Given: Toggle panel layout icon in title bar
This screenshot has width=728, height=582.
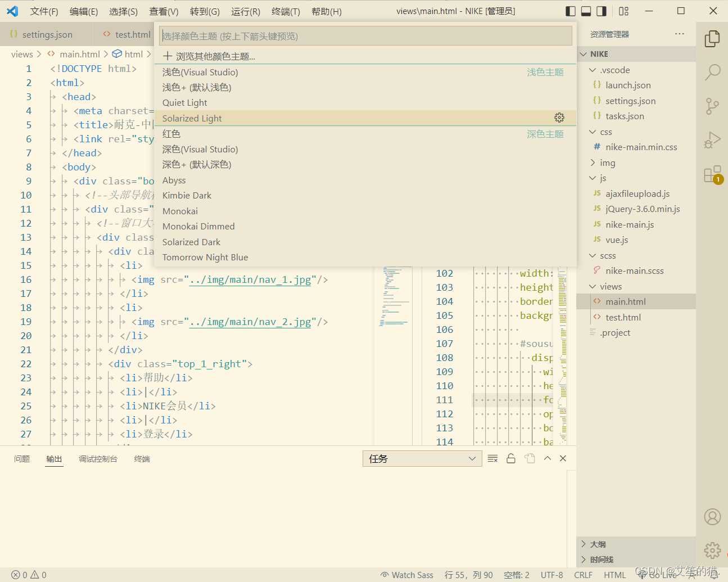Looking at the screenshot, I should [586, 11].
